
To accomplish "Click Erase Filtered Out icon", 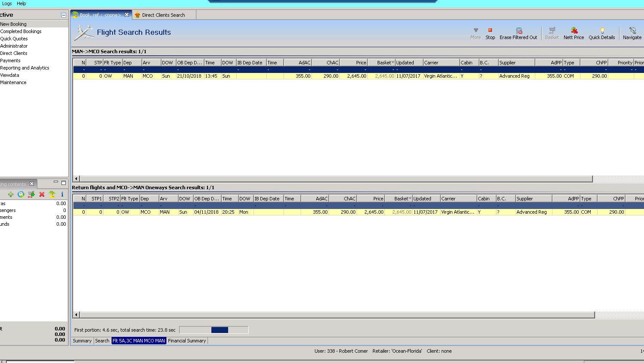I will [519, 30].
